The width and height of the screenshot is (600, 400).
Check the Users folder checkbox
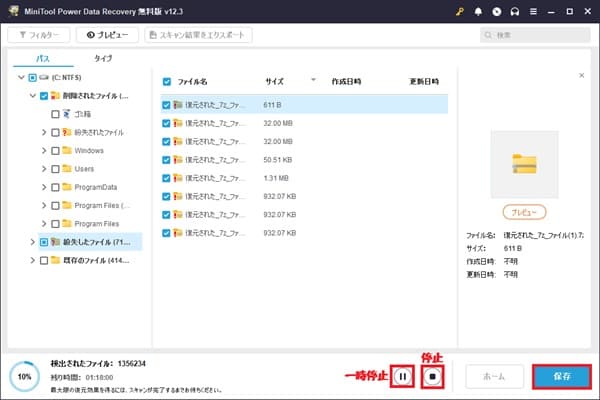(55, 169)
